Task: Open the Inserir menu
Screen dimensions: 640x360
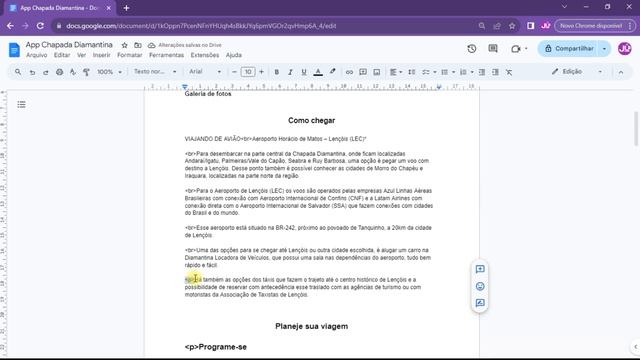Action: pyautogui.click(x=101, y=55)
